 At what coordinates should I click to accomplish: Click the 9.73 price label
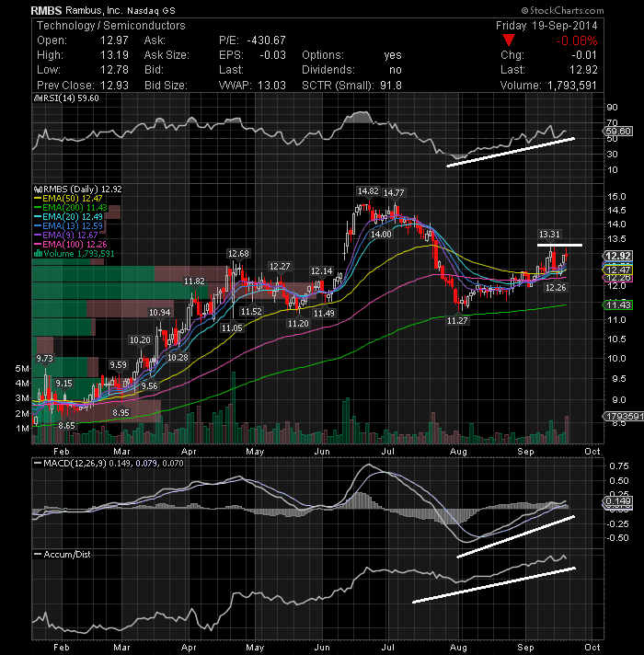[45, 359]
